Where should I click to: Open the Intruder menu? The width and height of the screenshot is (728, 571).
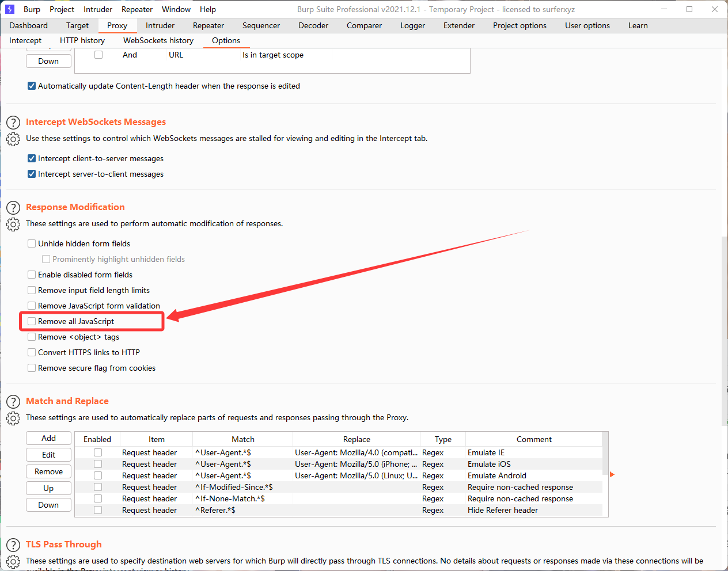coord(98,9)
